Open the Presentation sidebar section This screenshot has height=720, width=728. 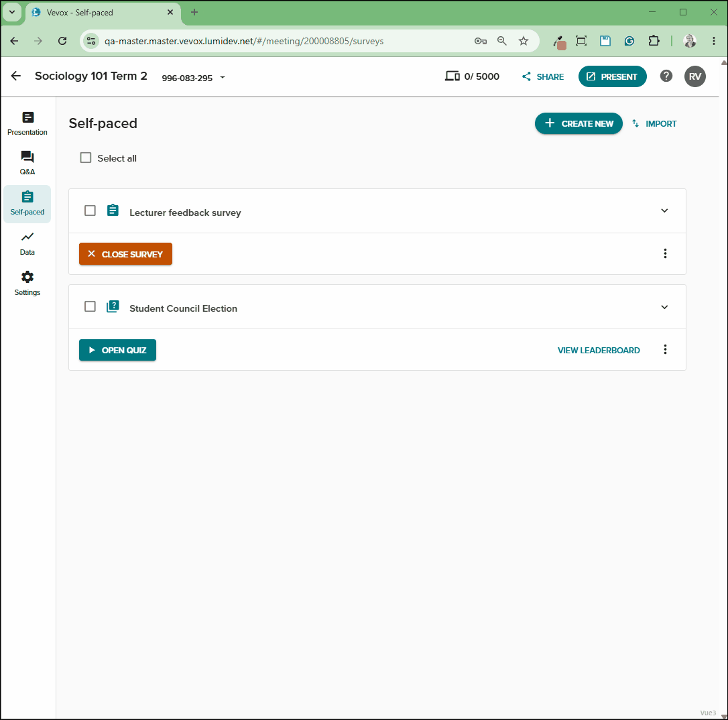pyautogui.click(x=27, y=123)
